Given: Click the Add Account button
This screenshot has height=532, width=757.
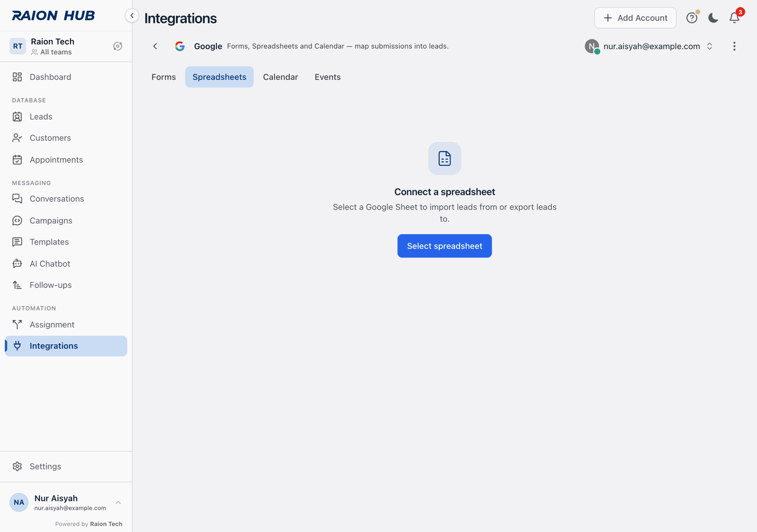Looking at the screenshot, I should [635, 18].
